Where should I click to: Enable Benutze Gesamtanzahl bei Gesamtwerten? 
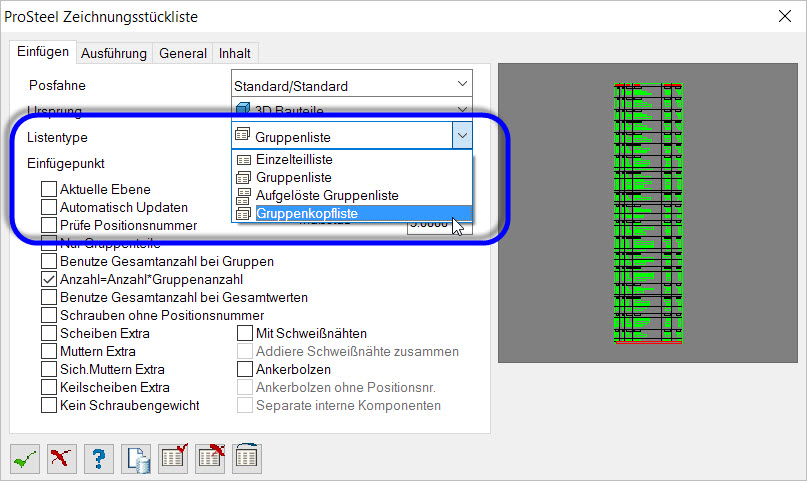[49, 297]
